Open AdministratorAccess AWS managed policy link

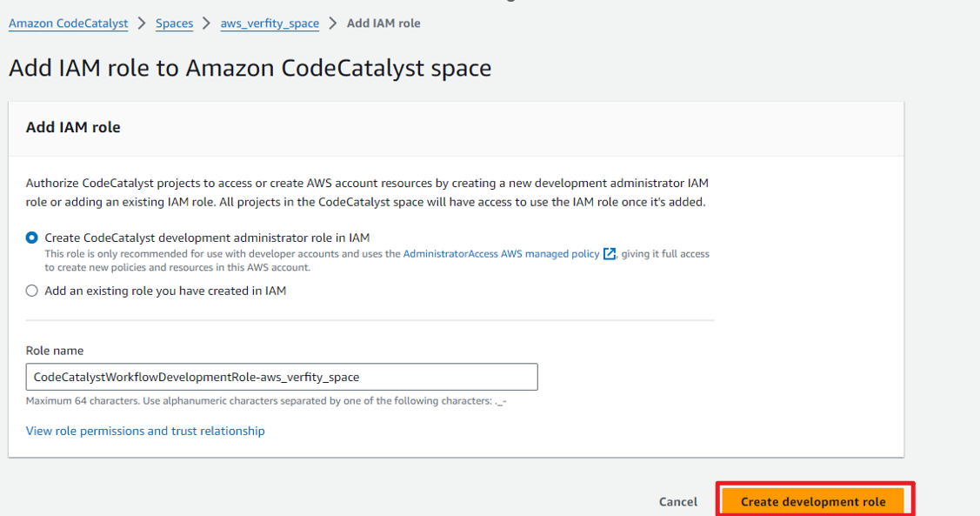(x=501, y=254)
